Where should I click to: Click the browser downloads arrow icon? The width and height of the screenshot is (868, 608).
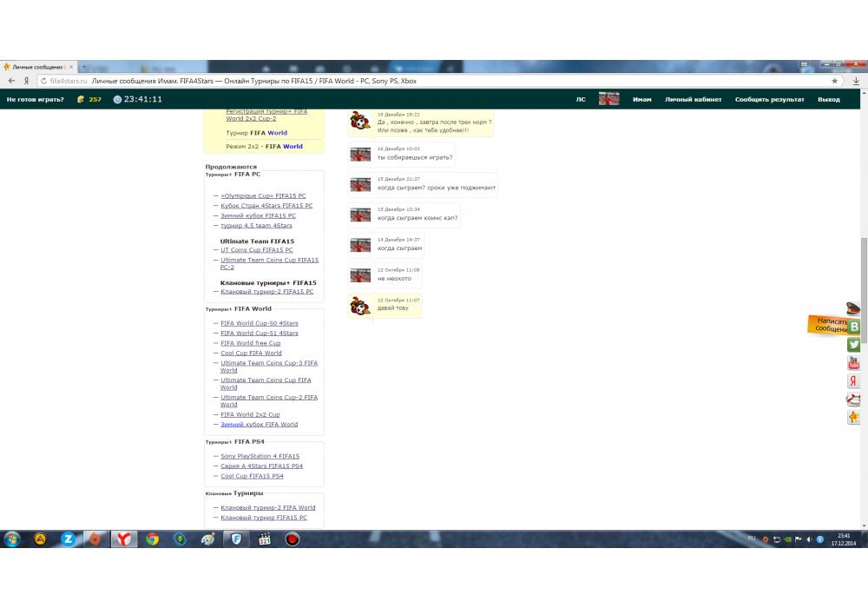(856, 81)
